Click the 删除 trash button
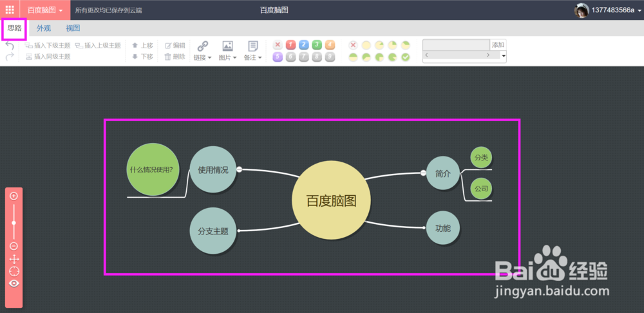 (x=175, y=57)
